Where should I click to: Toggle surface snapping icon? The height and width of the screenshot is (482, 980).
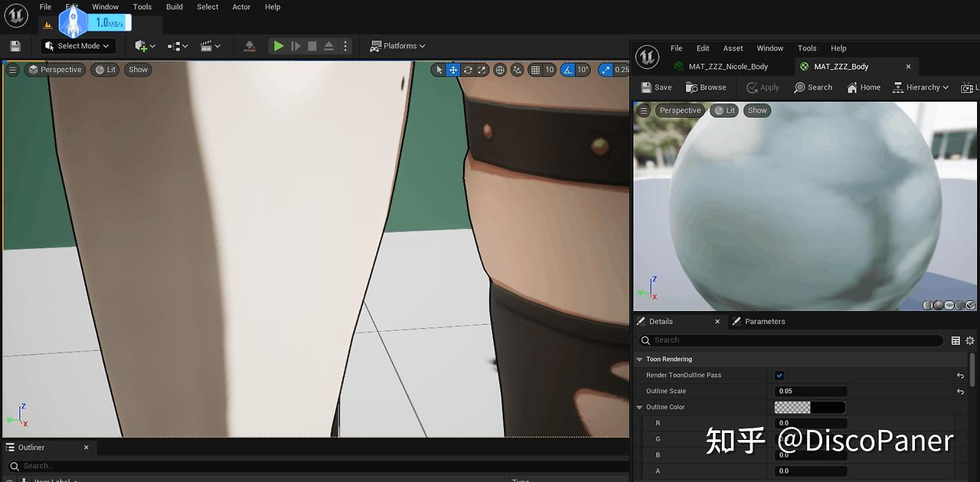[518, 70]
